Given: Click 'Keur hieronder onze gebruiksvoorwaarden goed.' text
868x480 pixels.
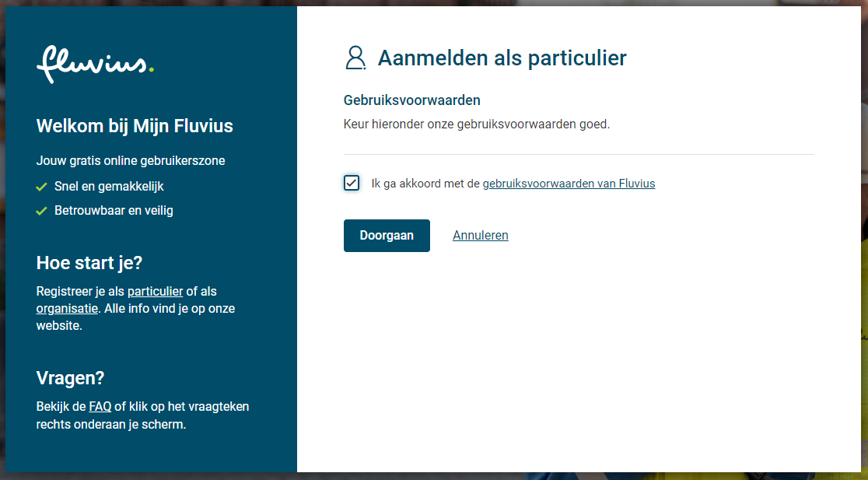Looking at the screenshot, I should click(x=477, y=124).
